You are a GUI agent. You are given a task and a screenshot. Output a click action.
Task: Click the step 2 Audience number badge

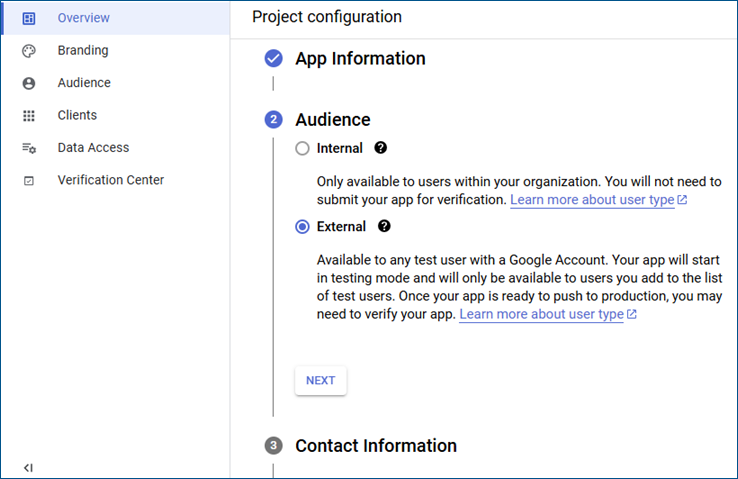tap(273, 120)
